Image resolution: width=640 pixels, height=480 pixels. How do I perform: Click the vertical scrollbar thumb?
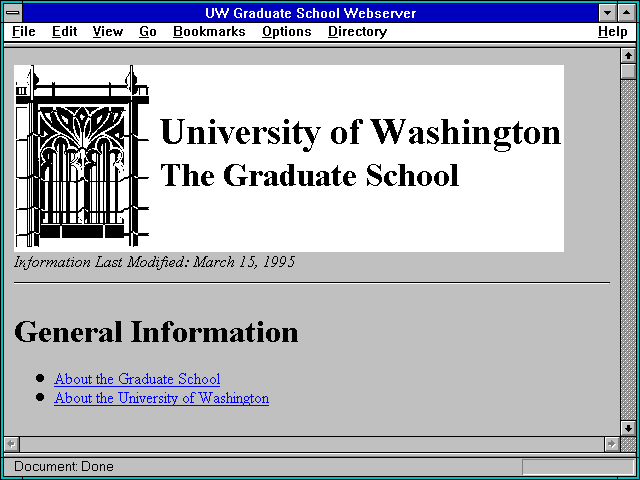click(x=628, y=71)
